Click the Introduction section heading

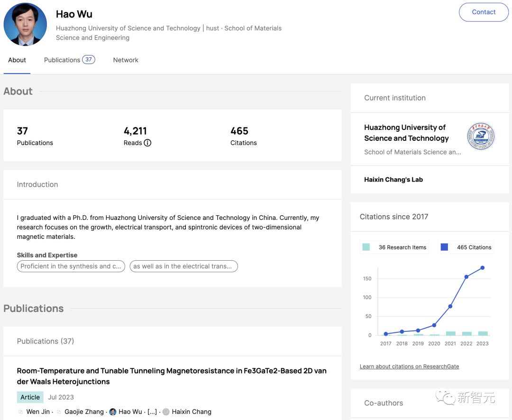[37, 184]
